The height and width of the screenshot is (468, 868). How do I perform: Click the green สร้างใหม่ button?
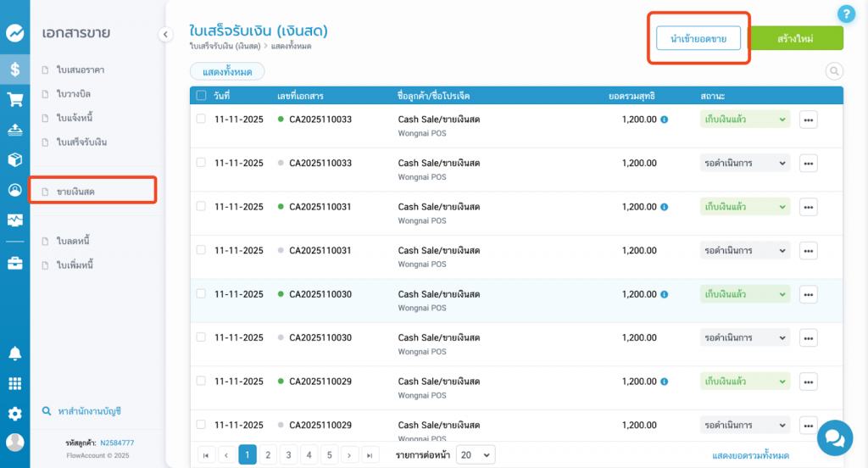[x=796, y=39]
